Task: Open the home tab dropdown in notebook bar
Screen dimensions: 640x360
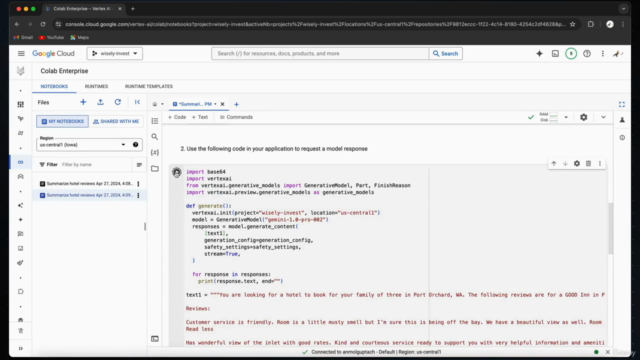Action: coord(162,104)
